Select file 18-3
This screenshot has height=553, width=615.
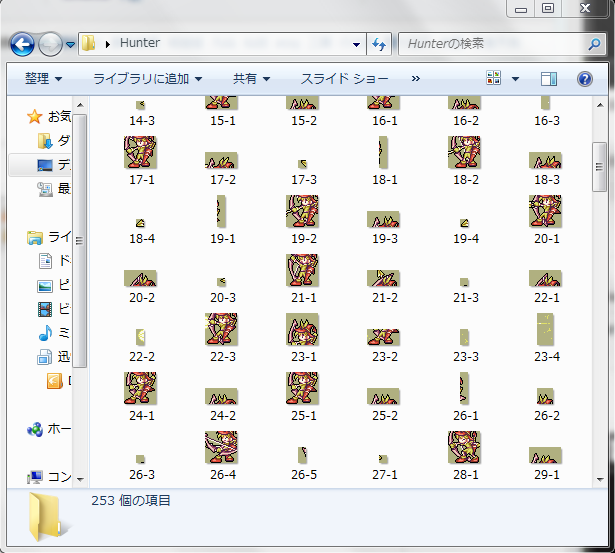(546, 160)
